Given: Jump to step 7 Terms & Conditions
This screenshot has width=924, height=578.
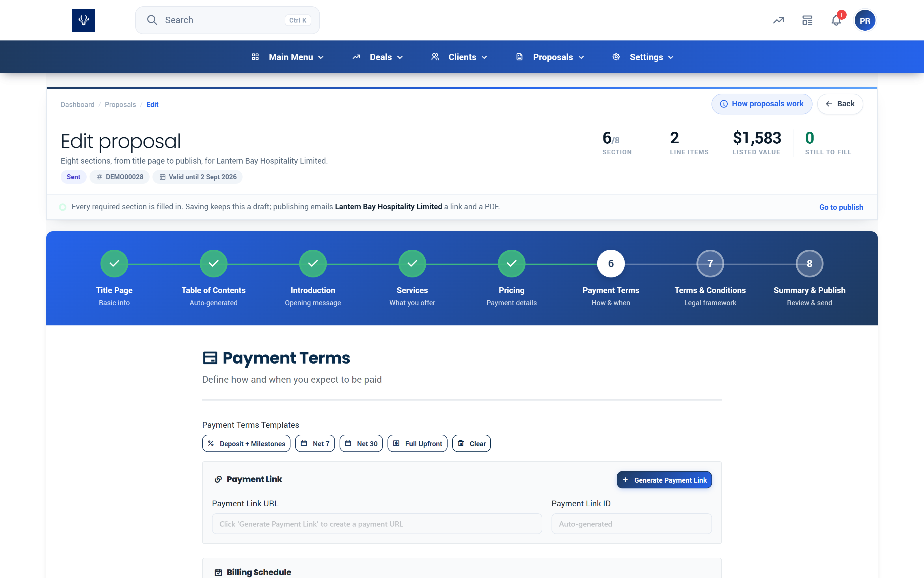Looking at the screenshot, I should pyautogui.click(x=710, y=263).
